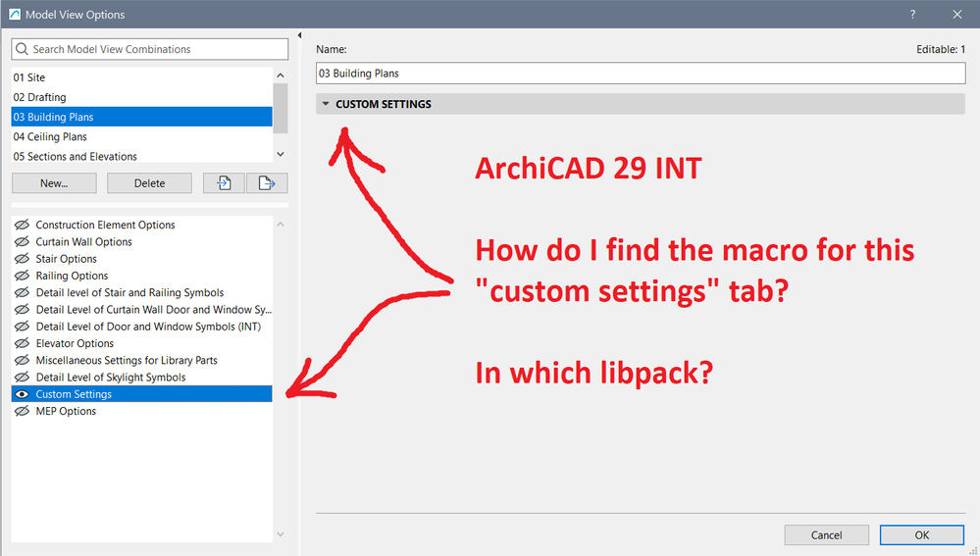Click the Search Model View Combinations field
980x556 pixels.
click(149, 49)
